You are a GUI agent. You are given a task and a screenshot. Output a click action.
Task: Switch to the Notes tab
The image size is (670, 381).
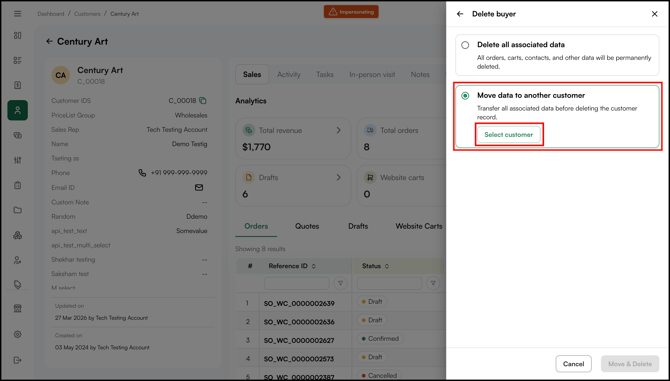point(420,74)
